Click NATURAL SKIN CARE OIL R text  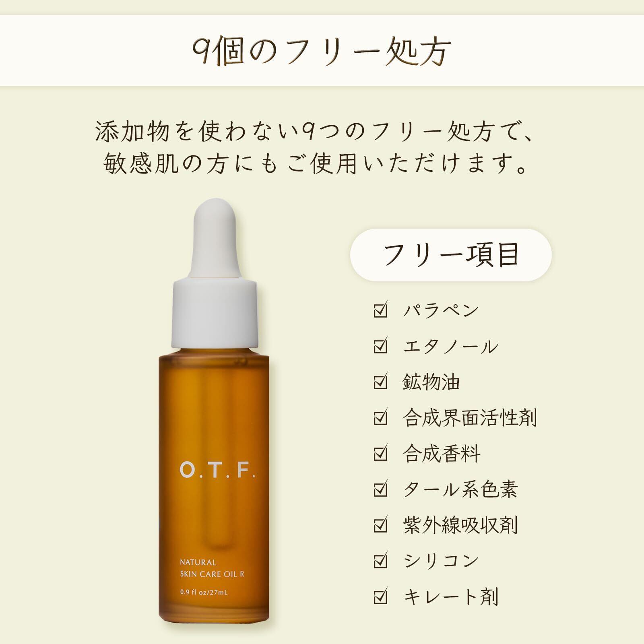pyautogui.click(x=212, y=568)
